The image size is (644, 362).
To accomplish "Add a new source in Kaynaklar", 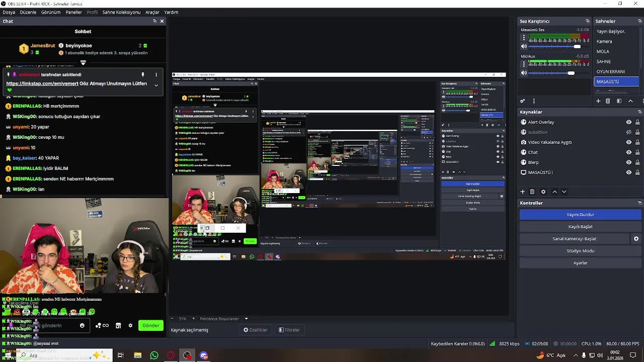I will click(x=522, y=192).
